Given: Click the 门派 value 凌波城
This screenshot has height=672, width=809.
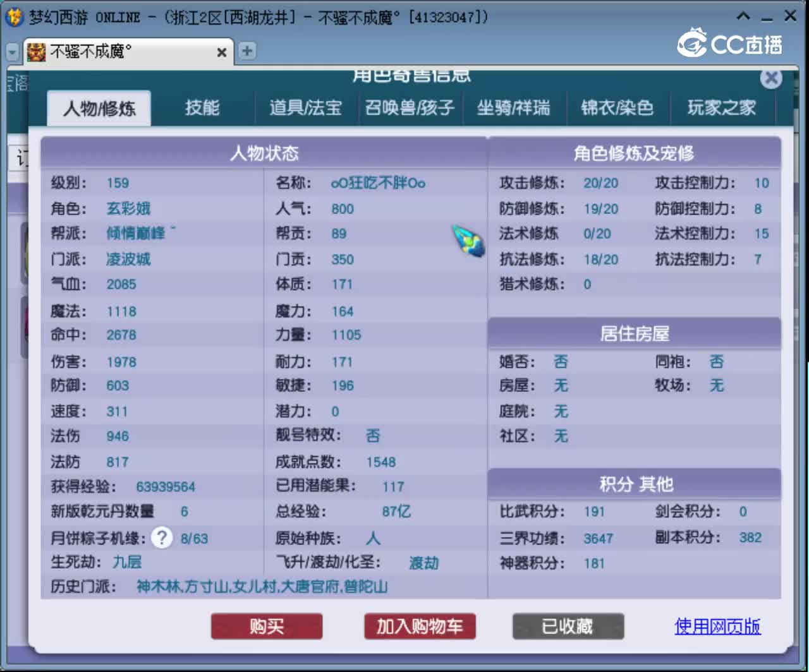Looking at the screenshot, I should click(128, 259).
